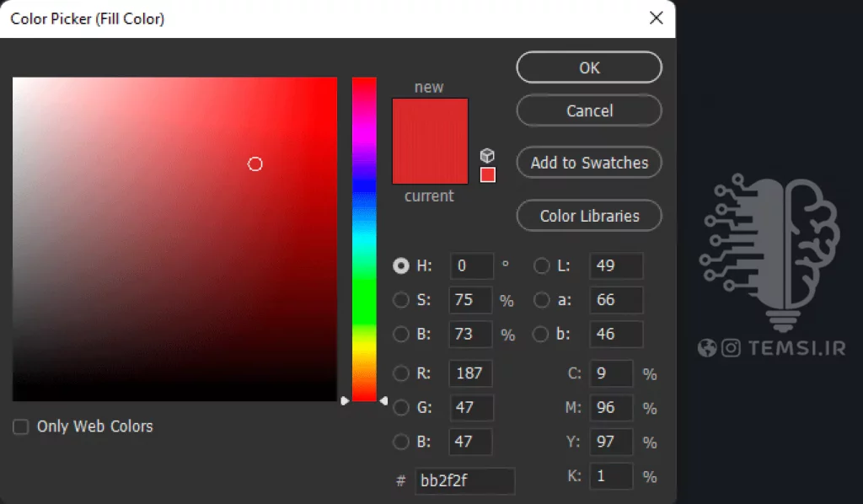
Task: Click Add to Swatches button
Action: (589, 163)
